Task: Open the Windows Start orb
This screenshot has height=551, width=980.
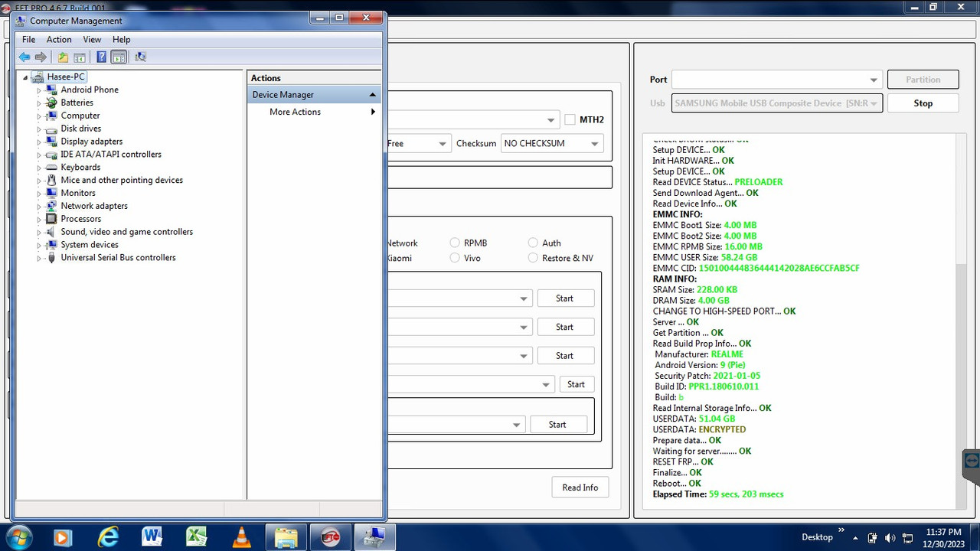Action: tap(18, 537)
